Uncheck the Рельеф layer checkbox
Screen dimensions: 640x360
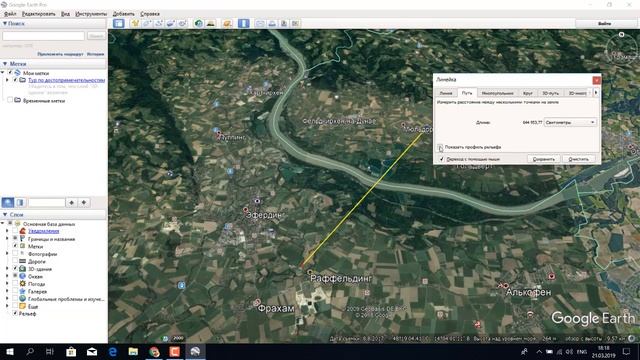pos(15,313)
